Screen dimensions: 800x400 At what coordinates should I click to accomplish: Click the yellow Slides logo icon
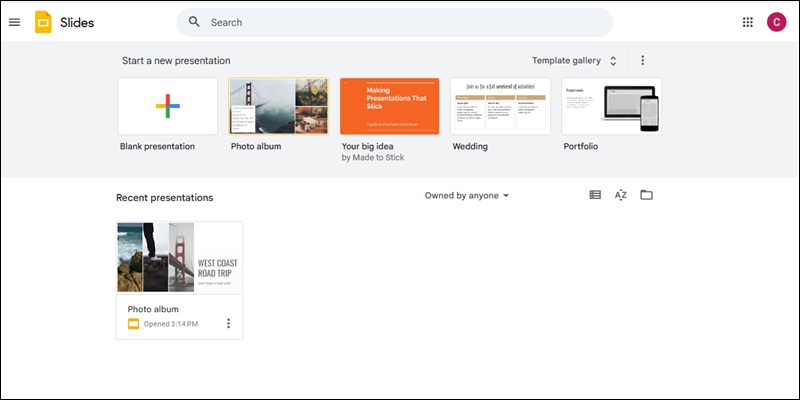click(43, 22)
